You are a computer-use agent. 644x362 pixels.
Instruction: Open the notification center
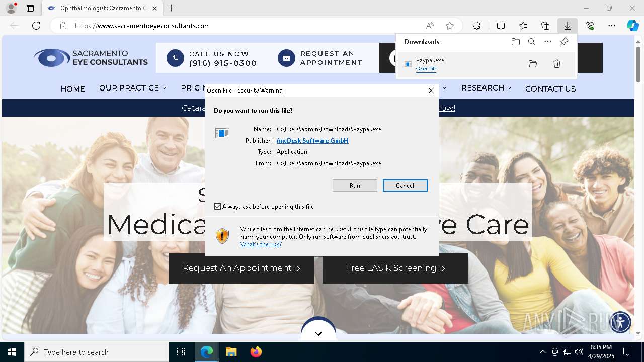click(x=627, y=352)
